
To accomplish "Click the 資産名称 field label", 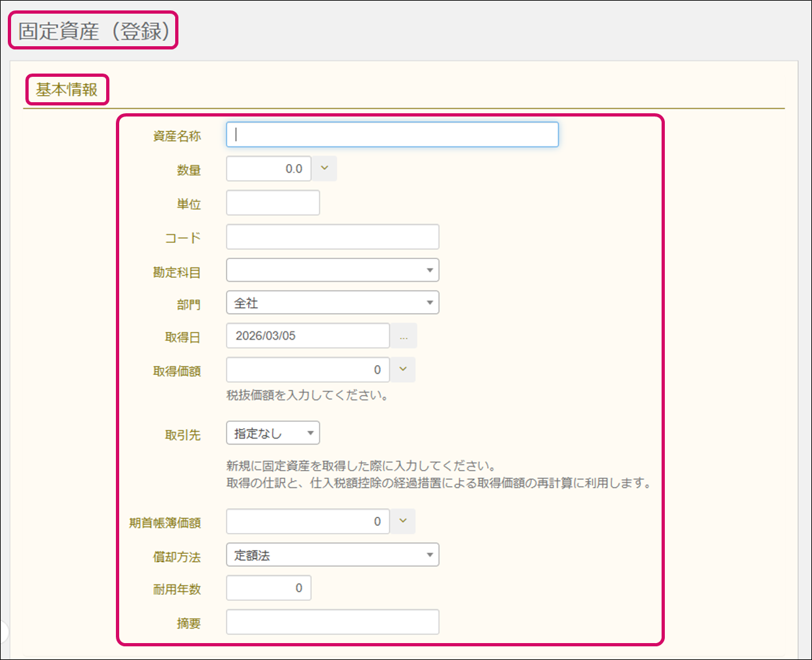I will click(x=177, y=136).
